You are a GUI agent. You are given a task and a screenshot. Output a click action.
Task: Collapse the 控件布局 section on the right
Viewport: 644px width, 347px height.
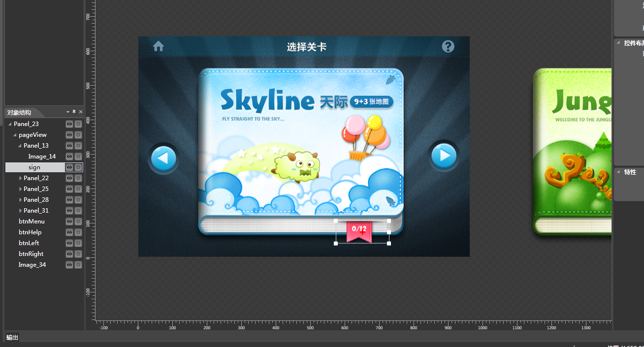tap(619, 43)
